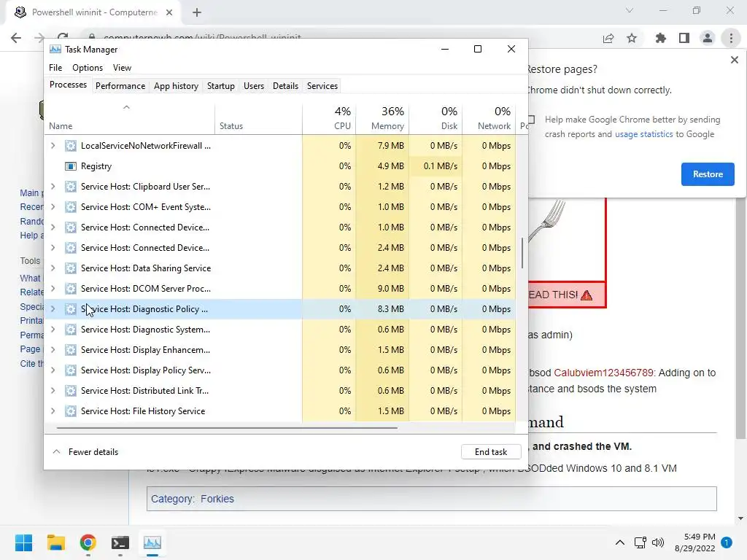747x560 pixels.
Task: Sort processes by Memory column
Action: tap(382, 119)
